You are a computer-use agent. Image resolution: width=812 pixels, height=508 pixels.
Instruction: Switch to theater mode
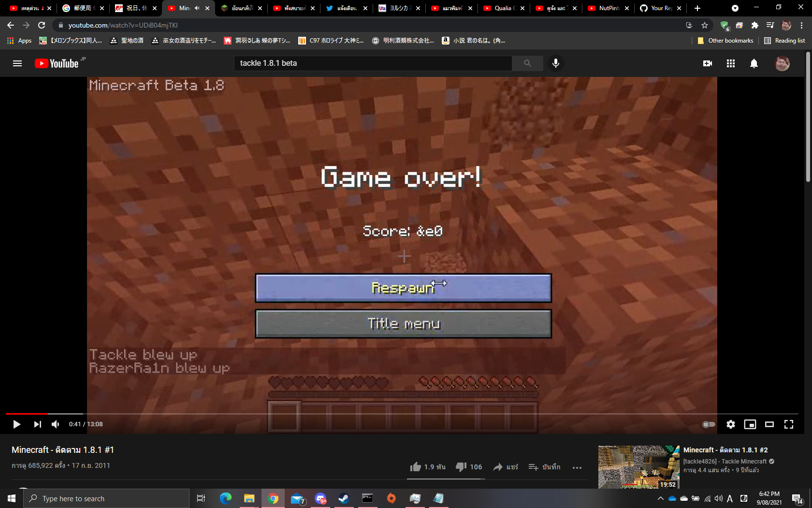point(769,424)
